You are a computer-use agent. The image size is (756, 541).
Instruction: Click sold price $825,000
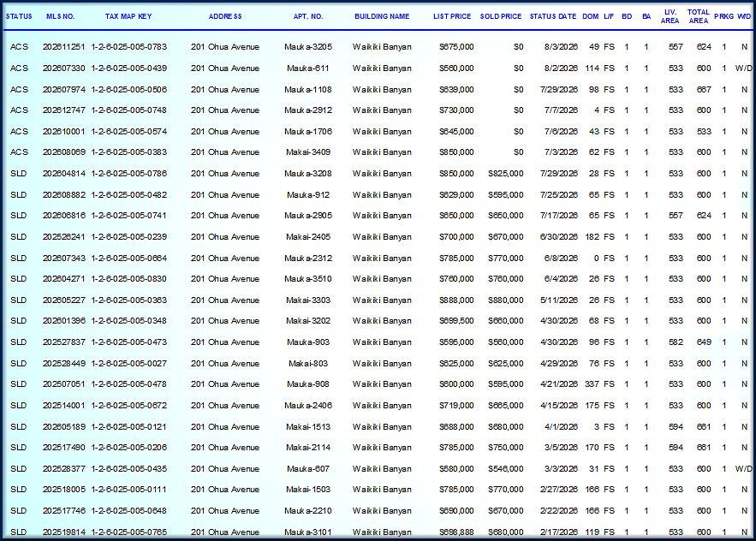[x=505, y=173]
